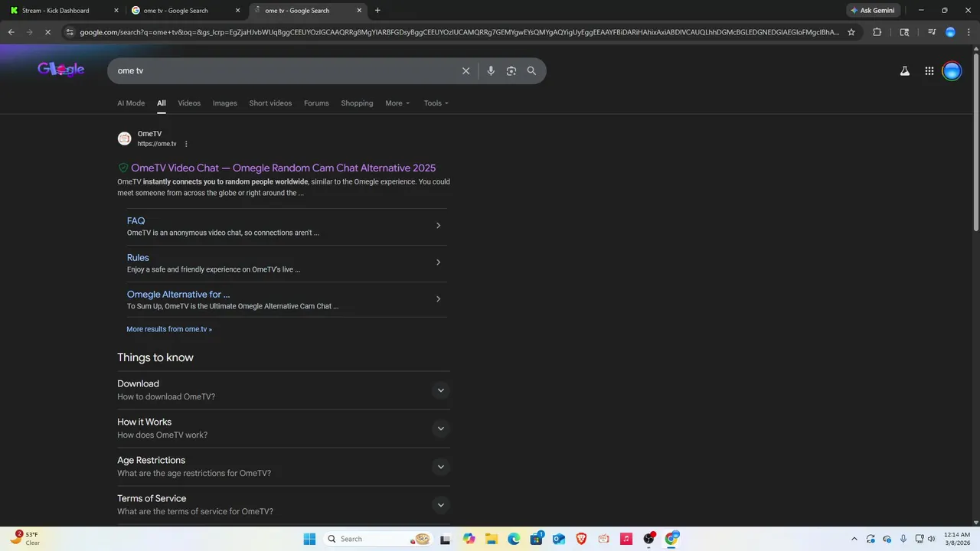Open Brave browser from the taskbar
Viewport: 980px width, 551px height.
[x=581, y=539]
